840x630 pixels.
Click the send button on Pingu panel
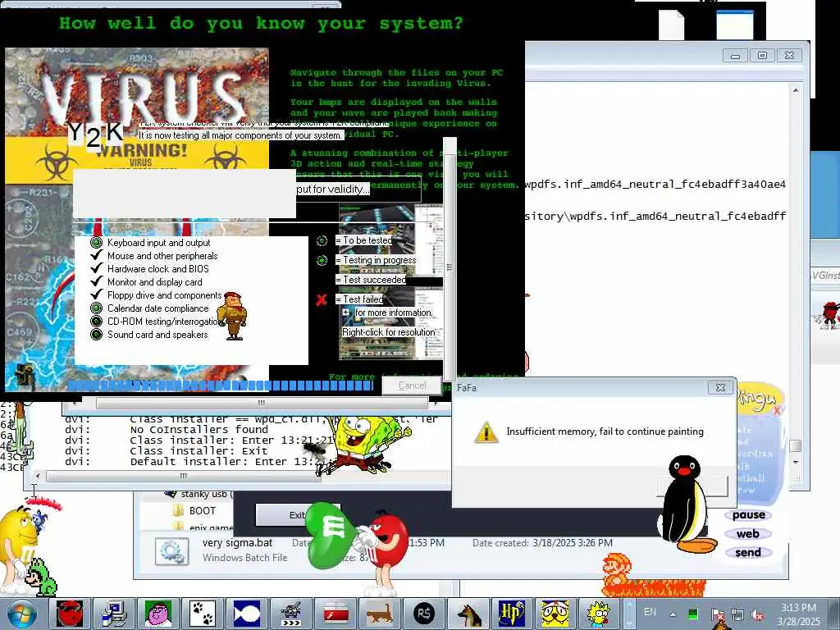pyautogui.click(x=748, y=552)
